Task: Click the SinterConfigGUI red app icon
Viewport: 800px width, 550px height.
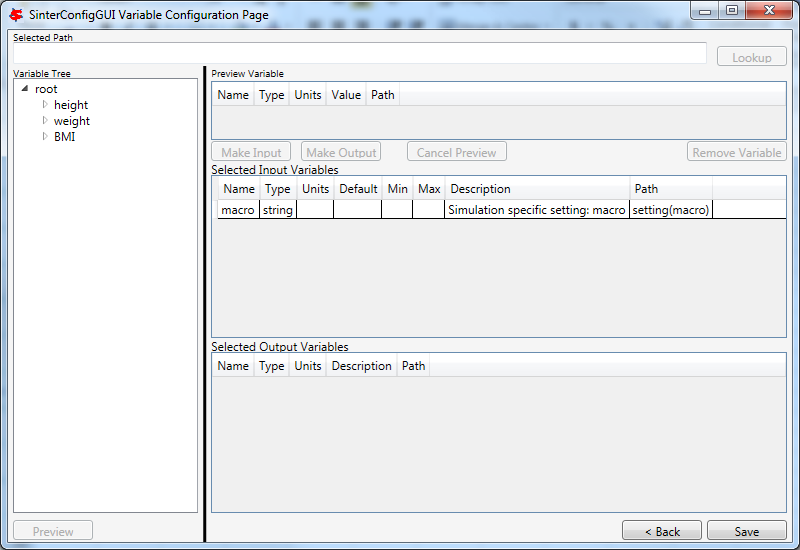Action: (x=16, y=15)
